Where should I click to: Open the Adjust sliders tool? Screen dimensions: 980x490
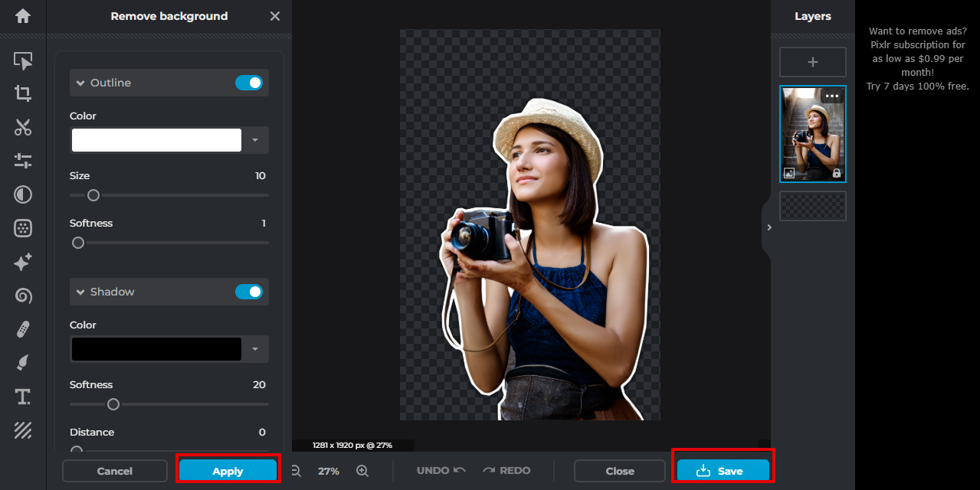pyautogui.click(x=23, y=161)
